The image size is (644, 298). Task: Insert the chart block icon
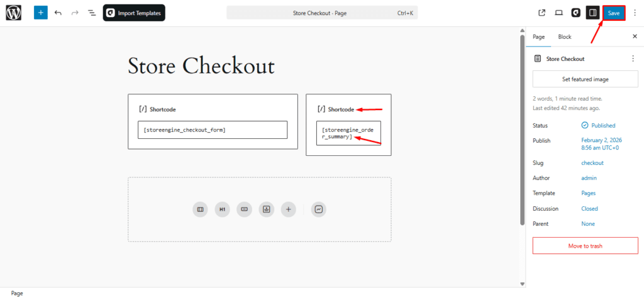click(x=319, y=209)
